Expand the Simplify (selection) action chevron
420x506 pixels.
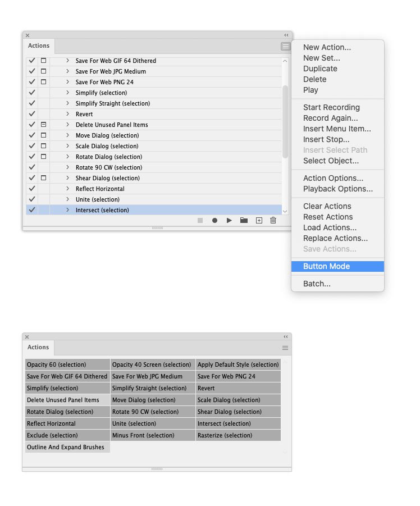pos(67,93)
